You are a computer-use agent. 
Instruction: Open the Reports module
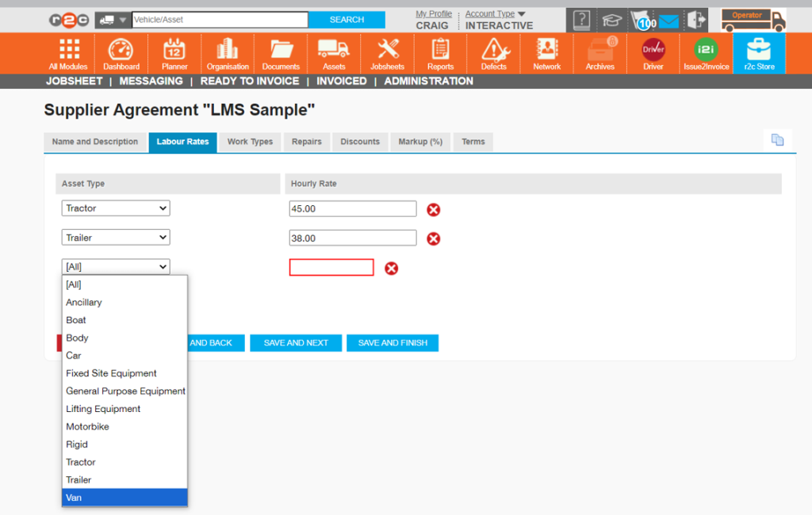coord(440,54)
